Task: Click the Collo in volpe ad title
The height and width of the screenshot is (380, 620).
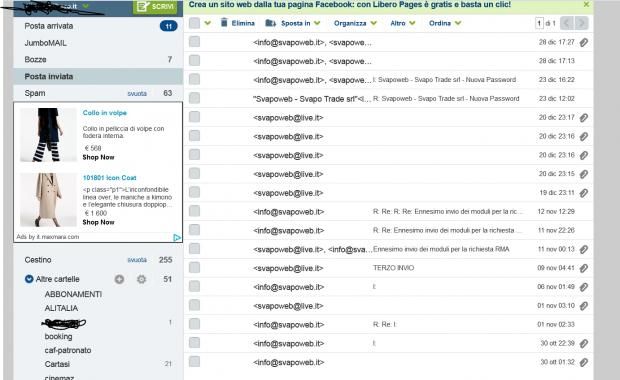Action: (x=105, y=113)
